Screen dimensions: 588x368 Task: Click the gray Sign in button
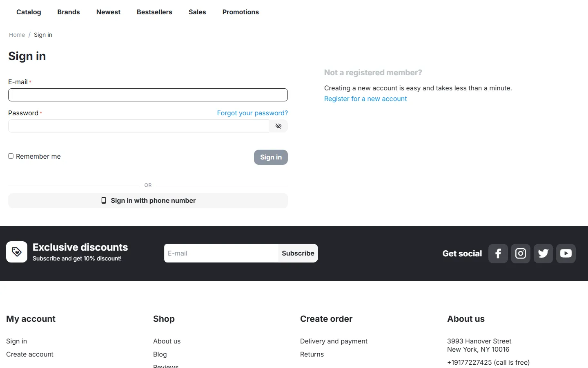click(271, 157)
